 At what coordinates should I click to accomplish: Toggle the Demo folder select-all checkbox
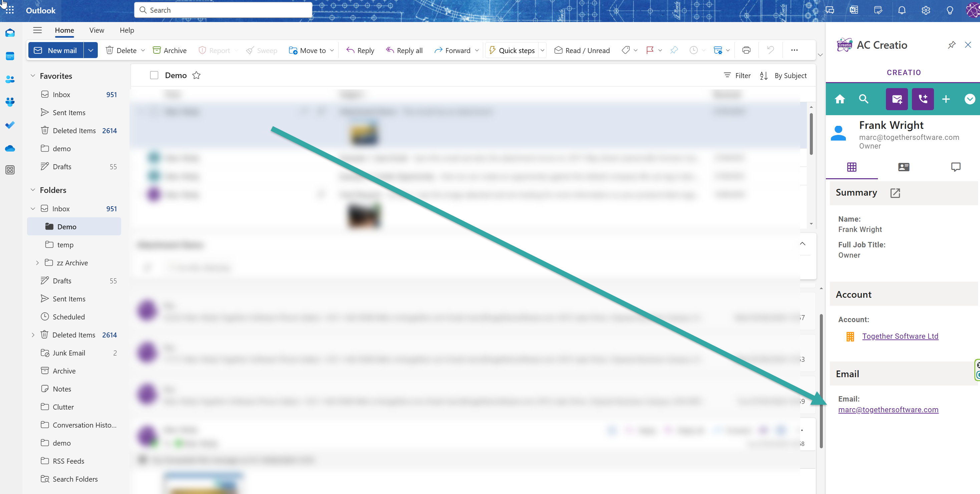154,75
